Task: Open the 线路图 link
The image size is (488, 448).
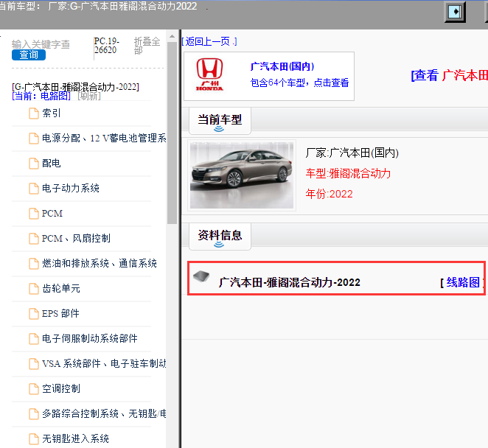Action: pos(462,282)
